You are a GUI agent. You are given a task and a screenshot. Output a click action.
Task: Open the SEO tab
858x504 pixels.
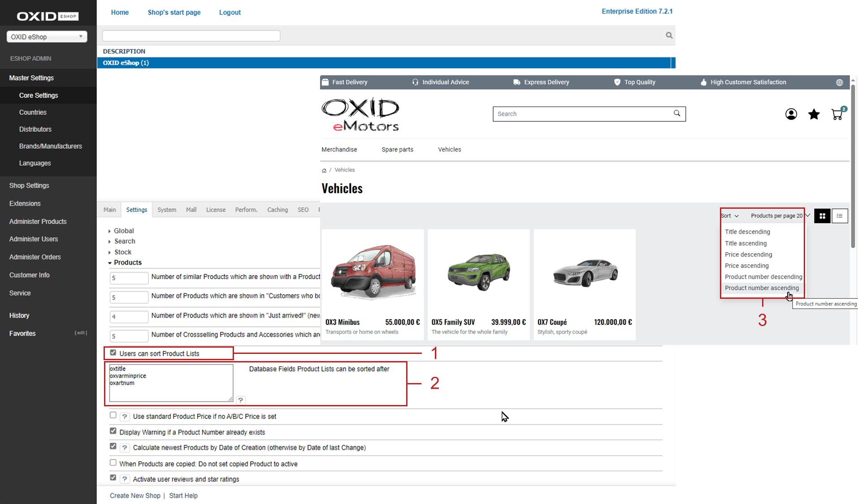click(303, 210)
